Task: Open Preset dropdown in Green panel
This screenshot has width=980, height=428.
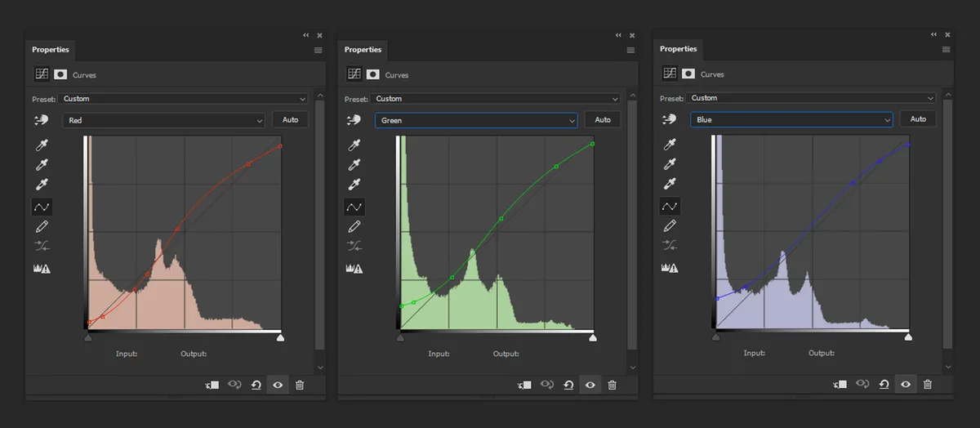Action: coord(497,99)
